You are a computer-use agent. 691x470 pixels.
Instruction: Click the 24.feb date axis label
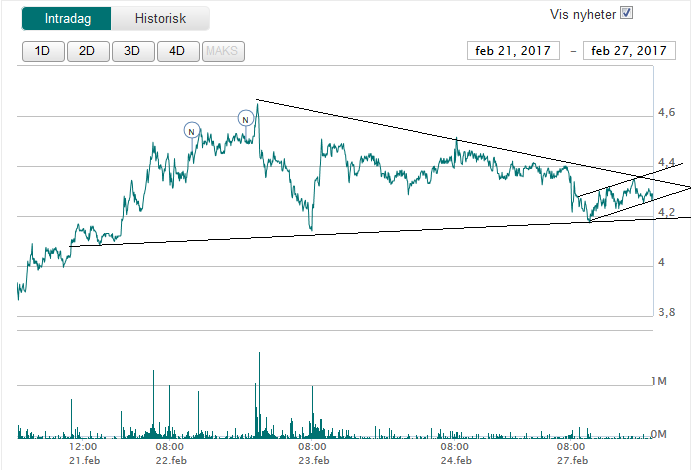tap(455, 461)
